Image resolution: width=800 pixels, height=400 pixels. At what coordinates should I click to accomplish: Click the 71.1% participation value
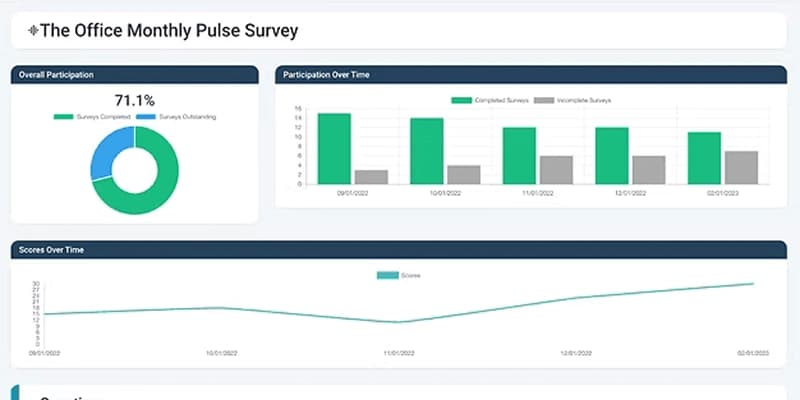click(x=135, y=101)
